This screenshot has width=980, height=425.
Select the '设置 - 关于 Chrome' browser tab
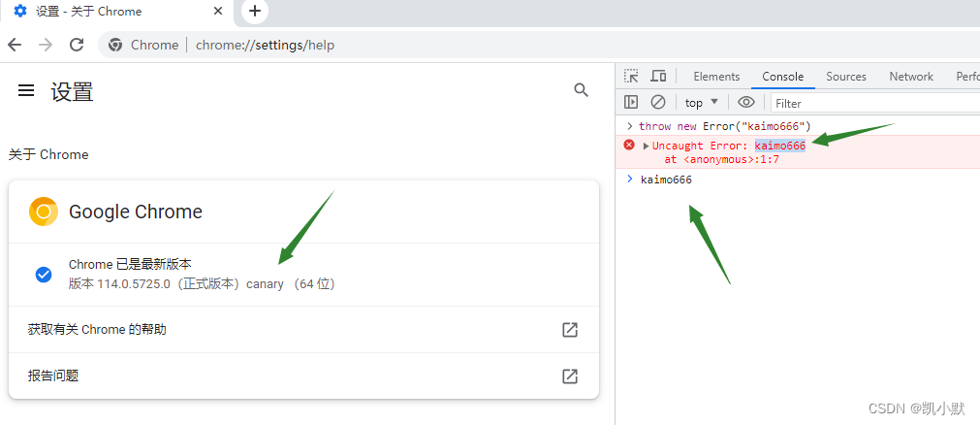click(x=117, y=13)
